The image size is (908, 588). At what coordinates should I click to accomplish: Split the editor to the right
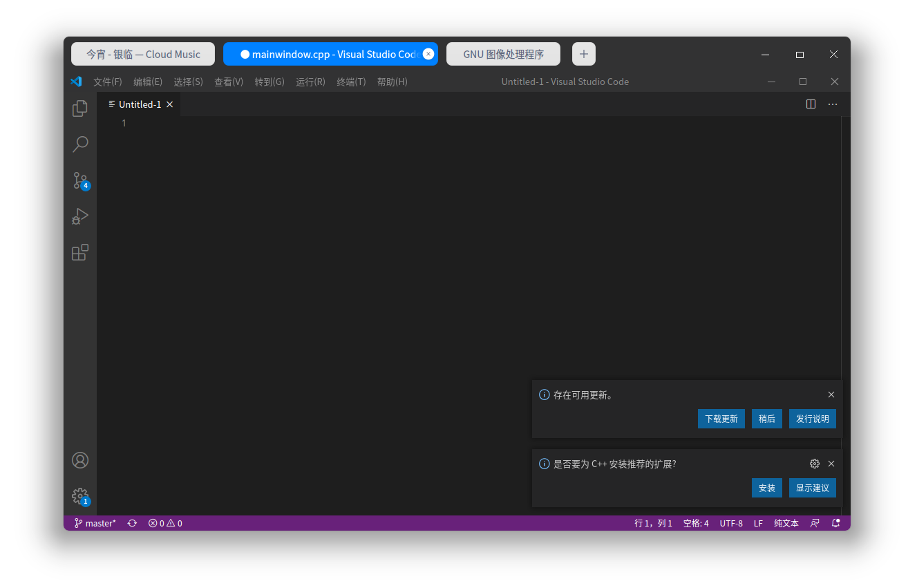coord(811,104)
